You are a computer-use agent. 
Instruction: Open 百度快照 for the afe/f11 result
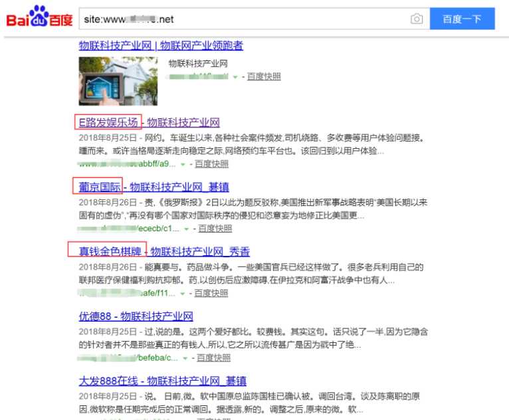click(211, 293)
